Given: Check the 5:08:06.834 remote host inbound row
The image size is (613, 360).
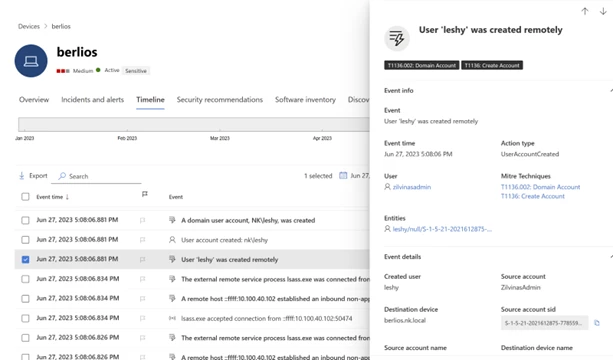Looking at the screenshot, I should [x=25, y=299].
